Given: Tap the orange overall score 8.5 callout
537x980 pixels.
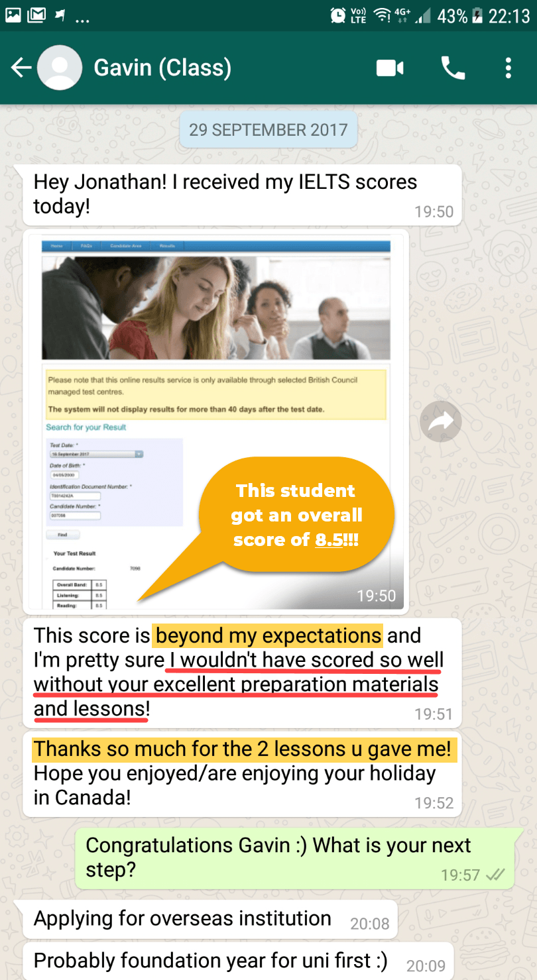Looking at the screenshot, I should click(296, 516).
